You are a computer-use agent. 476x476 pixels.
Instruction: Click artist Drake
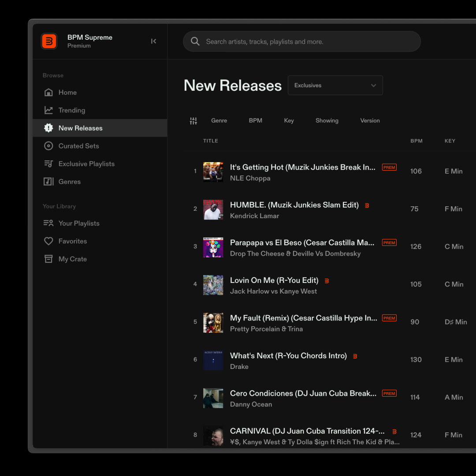[239, 366]
